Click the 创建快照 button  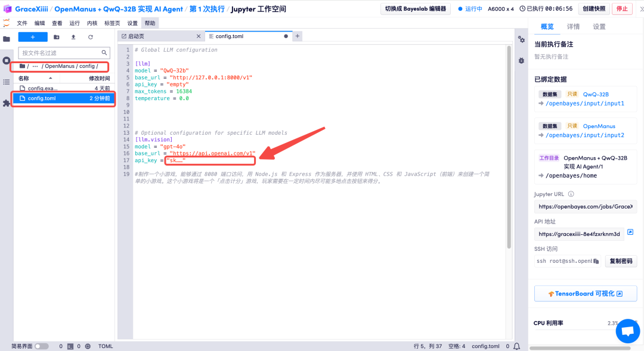[594, 8]
